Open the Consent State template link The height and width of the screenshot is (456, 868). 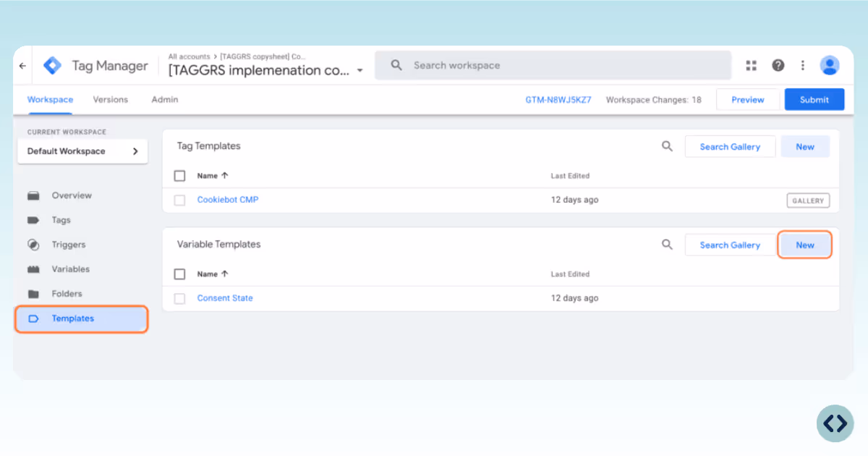pyautogui.click(x=225, y=298)
